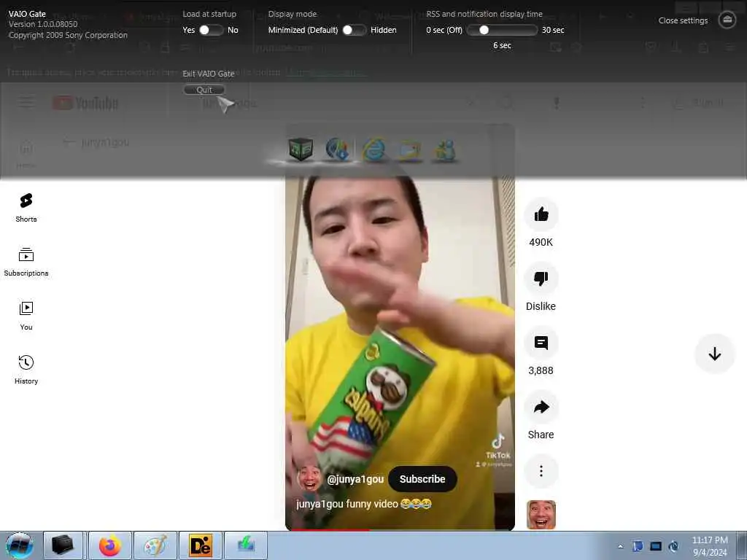This screenshot has width=747, height=560.
Task: Toggle the Display mode switch
Action: (x=354, y=30)
